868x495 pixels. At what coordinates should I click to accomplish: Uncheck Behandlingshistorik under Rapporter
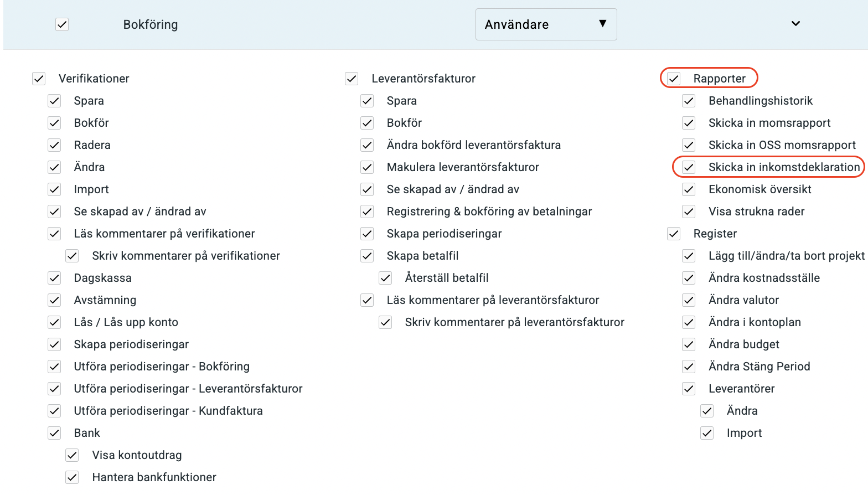pos(689,100)
